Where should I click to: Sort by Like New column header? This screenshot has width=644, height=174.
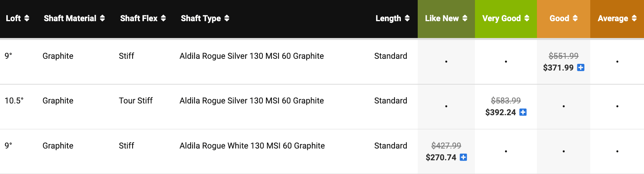pyautogui.click(x=442, y=18)
